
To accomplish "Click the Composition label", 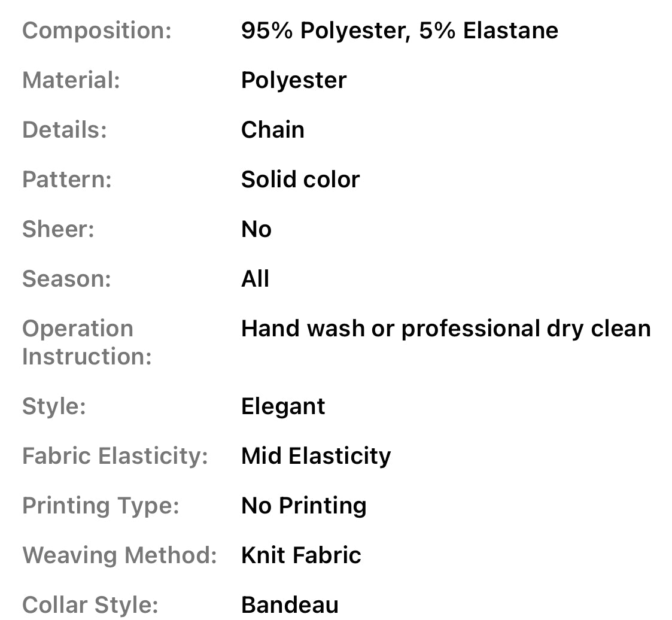I will tap(96, 31).
